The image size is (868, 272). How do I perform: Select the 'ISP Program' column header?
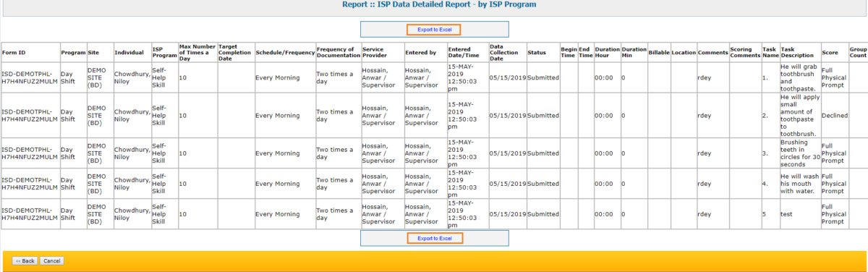point(164,53)
